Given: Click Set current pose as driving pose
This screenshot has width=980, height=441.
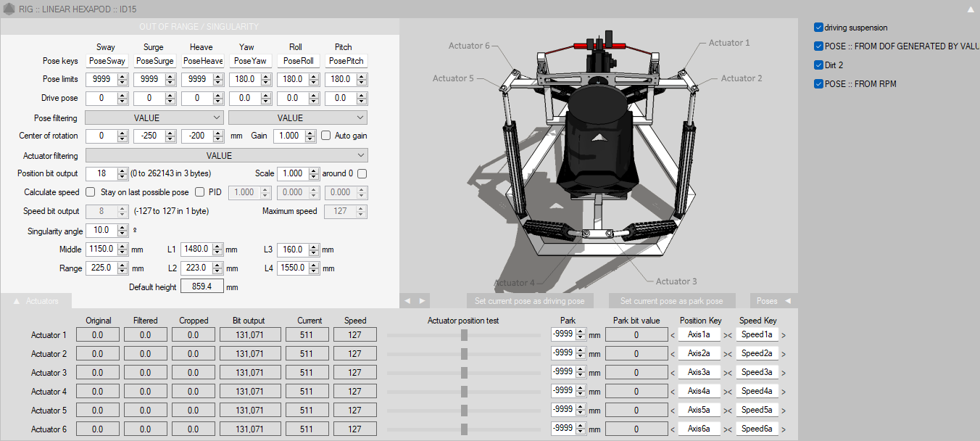Looking at the screenshot, I should point(529,300).
